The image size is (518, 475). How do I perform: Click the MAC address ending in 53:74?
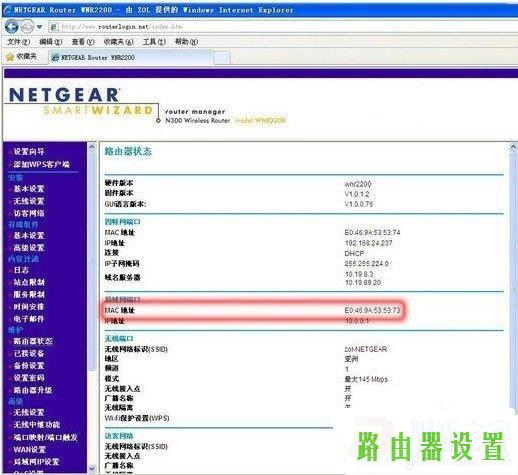[x=372, y=232]
